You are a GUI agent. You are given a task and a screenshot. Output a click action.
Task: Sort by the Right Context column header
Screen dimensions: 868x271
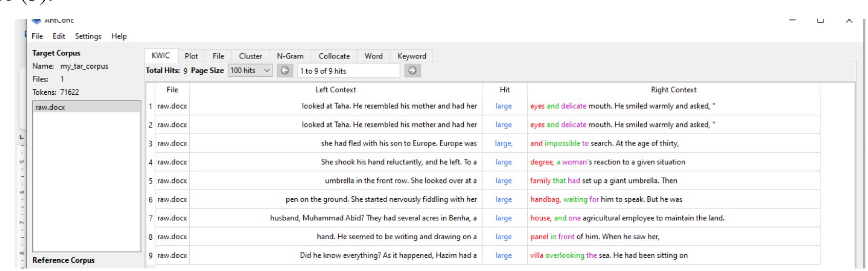tap(673, 90)
